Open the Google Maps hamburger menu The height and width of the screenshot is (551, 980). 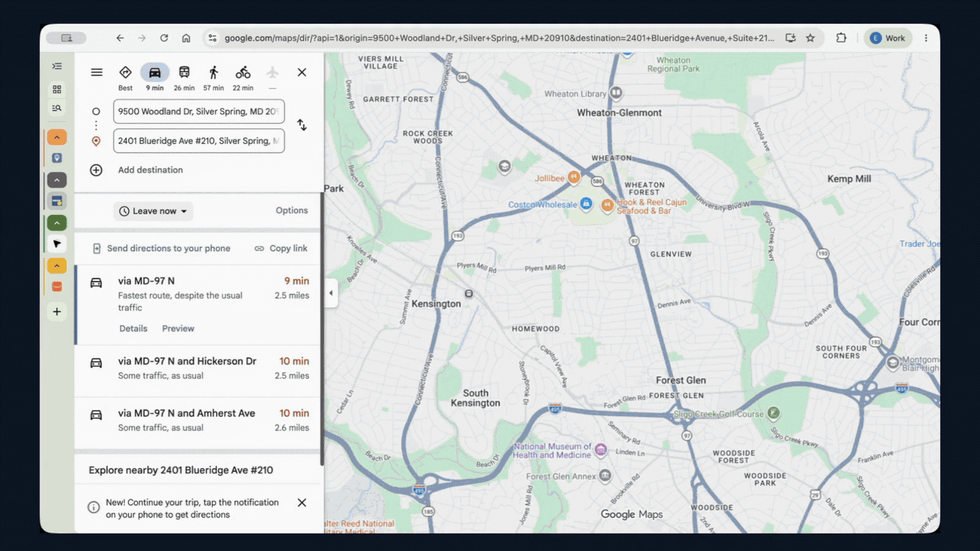pos(96,72)
